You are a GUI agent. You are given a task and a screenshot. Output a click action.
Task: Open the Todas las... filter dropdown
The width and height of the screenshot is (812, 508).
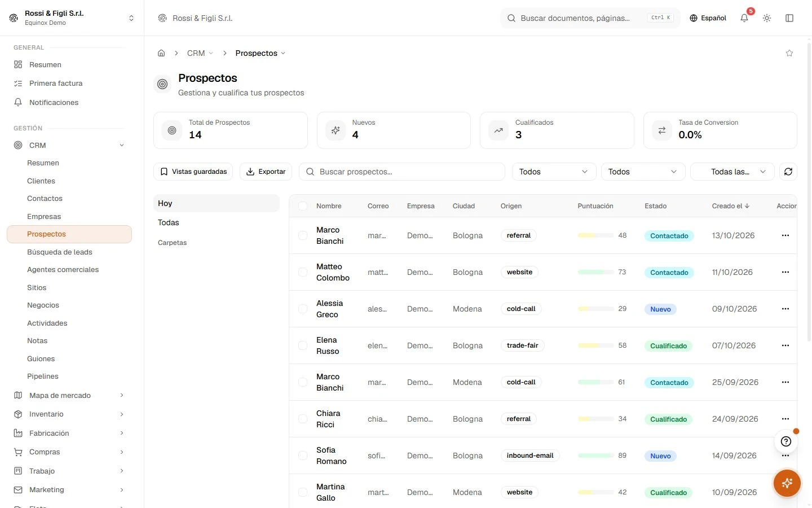pos(732,172)
